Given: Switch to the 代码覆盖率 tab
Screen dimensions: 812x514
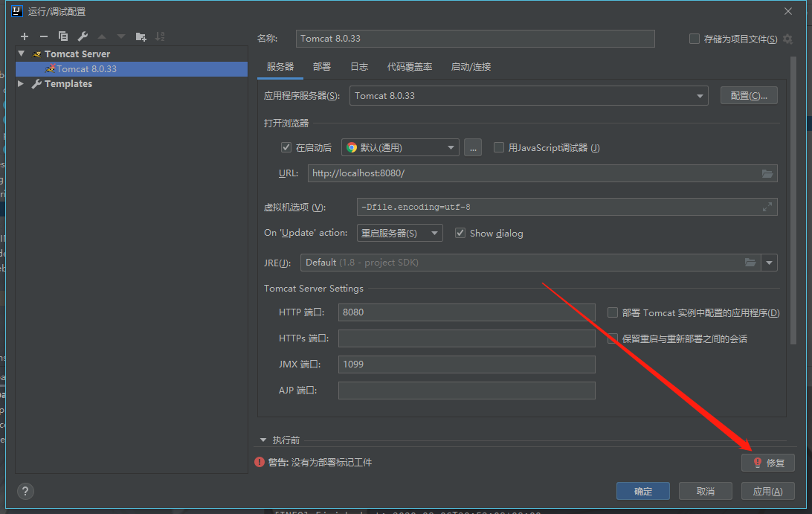Looking at the screenshot, I should [x=409, y=67].
